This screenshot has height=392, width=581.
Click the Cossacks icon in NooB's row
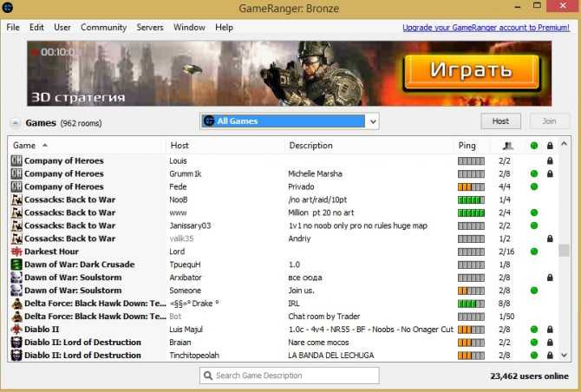click(16, 199)
